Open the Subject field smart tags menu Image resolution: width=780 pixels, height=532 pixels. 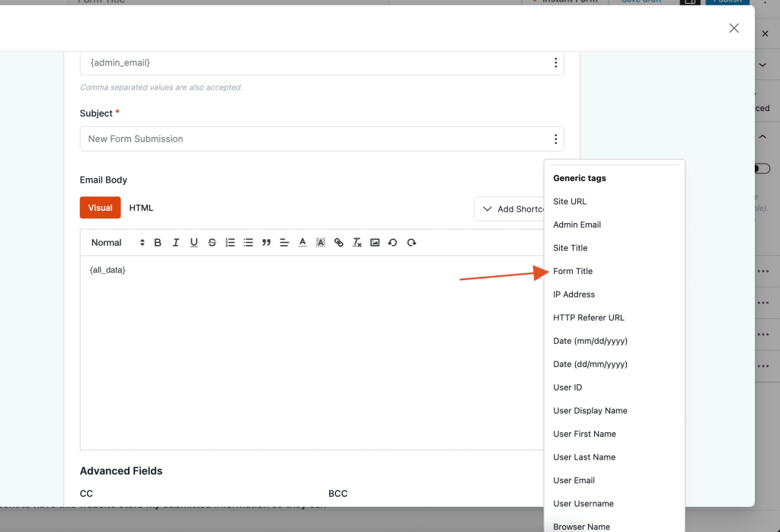pyautogui.click(x=555, y=139)
